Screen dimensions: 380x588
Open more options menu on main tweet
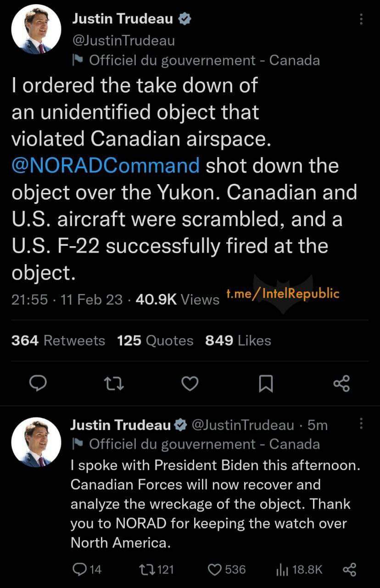coord(361,19)
